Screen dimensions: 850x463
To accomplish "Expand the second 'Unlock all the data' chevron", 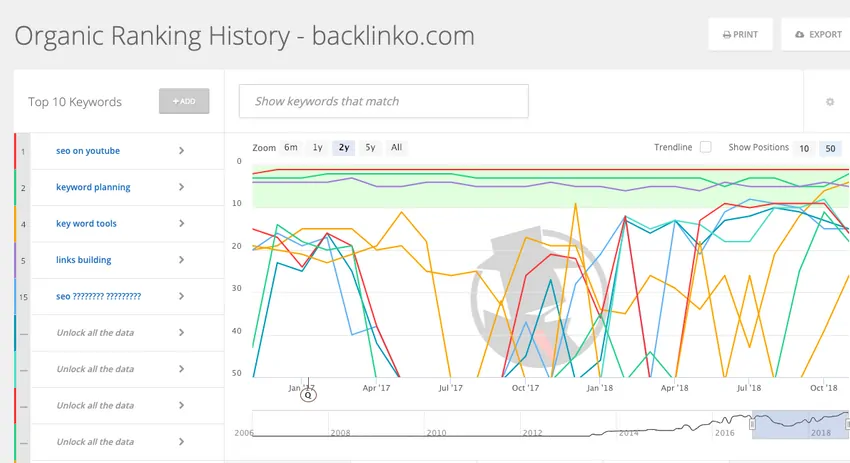I will tap(182, 369).
